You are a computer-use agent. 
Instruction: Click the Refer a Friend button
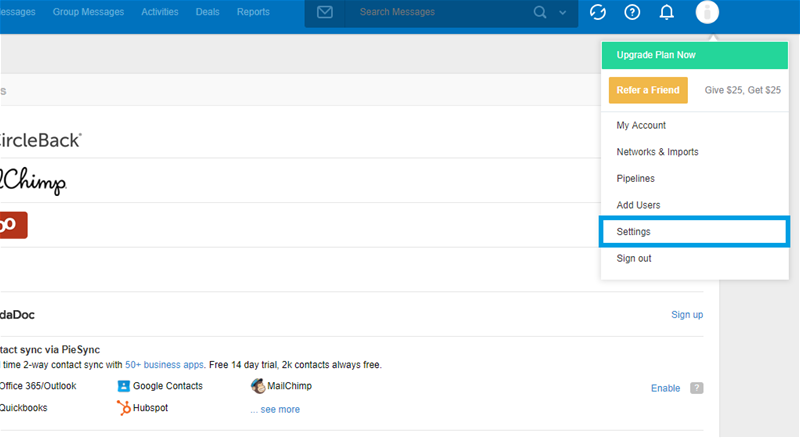click(648, 90)
